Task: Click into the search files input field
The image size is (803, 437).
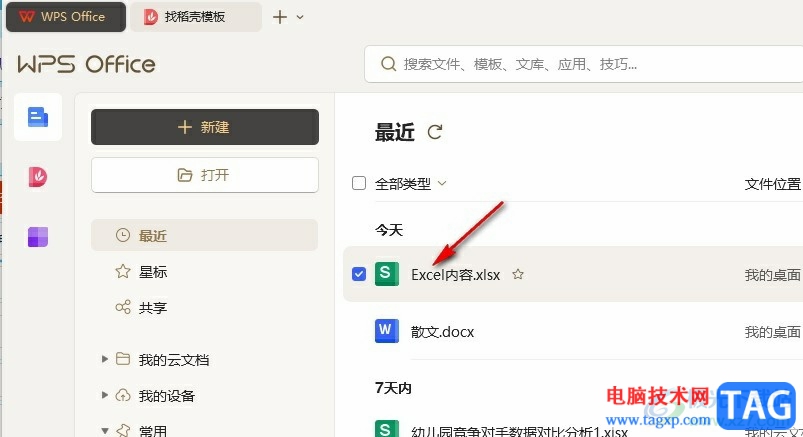Action: tap(584, 64)
